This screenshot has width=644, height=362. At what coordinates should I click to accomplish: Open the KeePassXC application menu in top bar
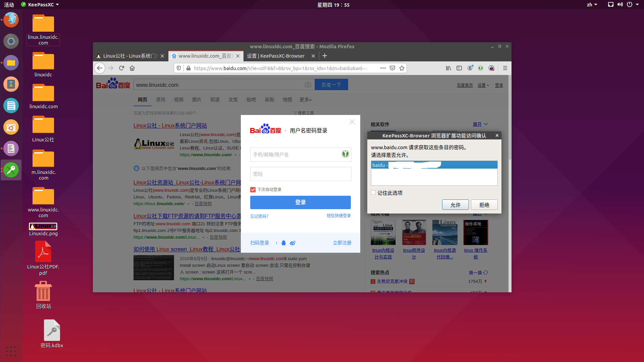tap(40, 5)
